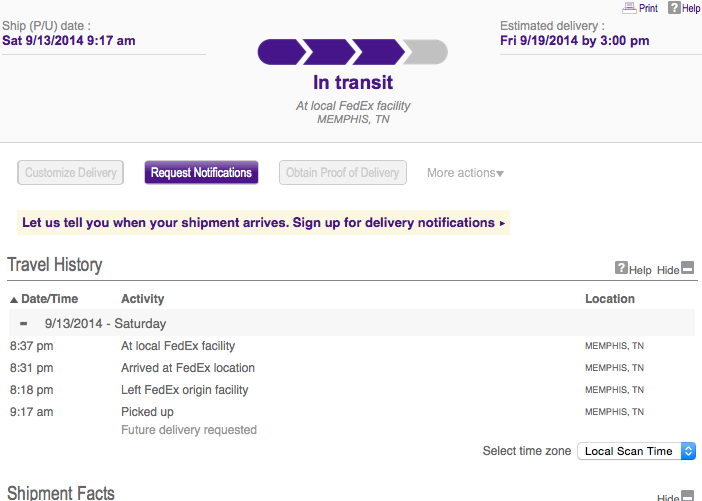Click the Travel History help question icon

click(x=621, y=269)
